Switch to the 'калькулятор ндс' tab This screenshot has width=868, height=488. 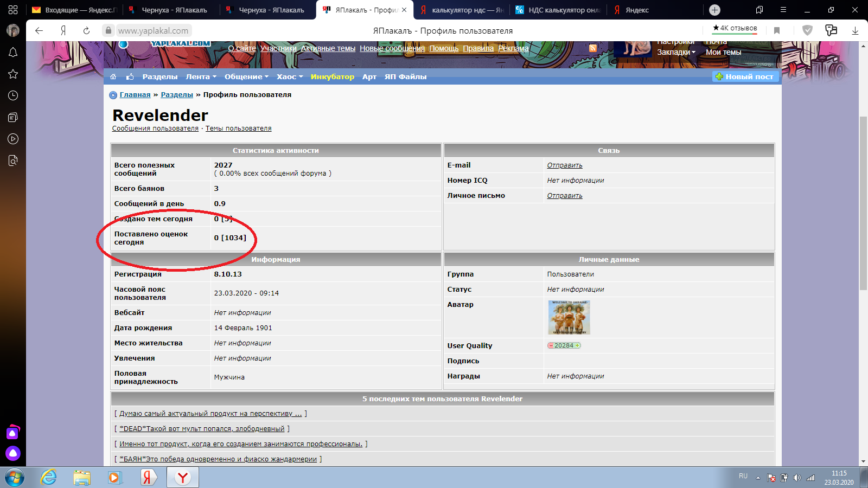(x=462, y=10)
